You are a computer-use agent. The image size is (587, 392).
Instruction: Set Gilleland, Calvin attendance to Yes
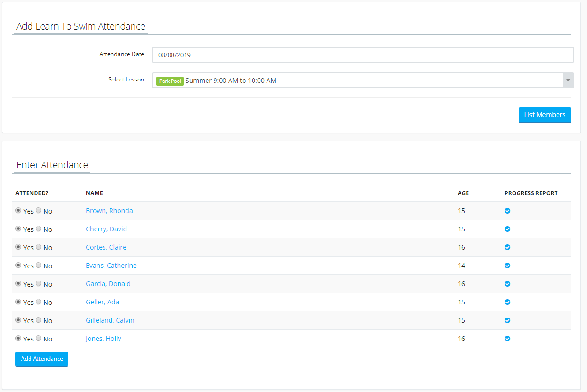[x=18, y=320]
